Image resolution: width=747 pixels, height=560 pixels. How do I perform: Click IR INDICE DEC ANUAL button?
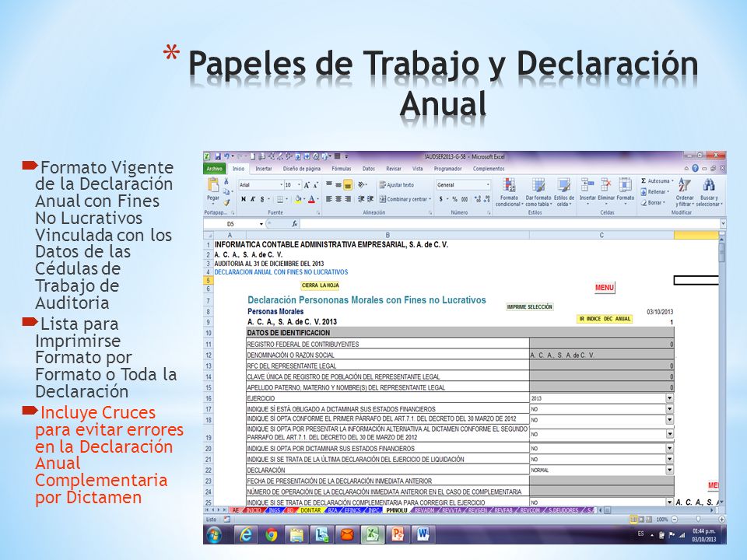point(605,319)
